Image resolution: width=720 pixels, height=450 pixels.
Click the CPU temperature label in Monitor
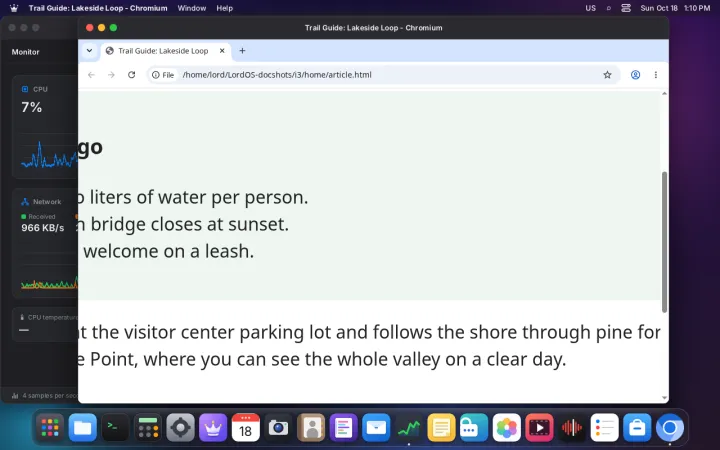pyautogui.click(x=53, y=317)
